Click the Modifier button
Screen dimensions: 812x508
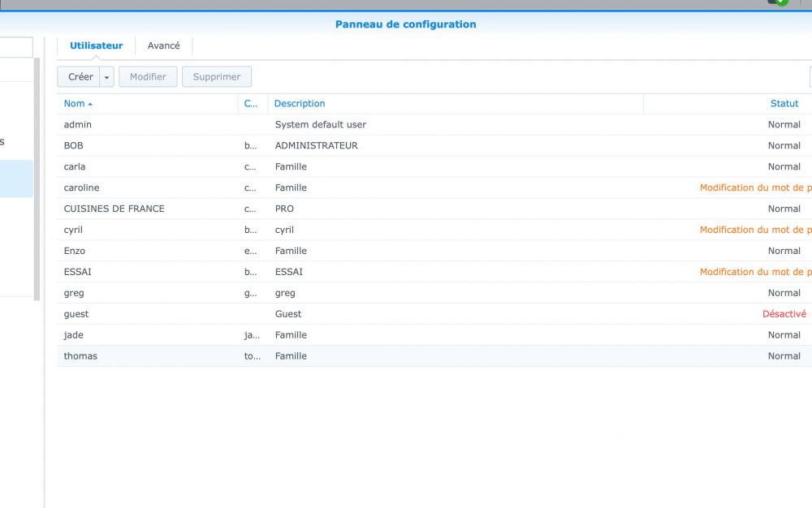[x=148, y=76]
